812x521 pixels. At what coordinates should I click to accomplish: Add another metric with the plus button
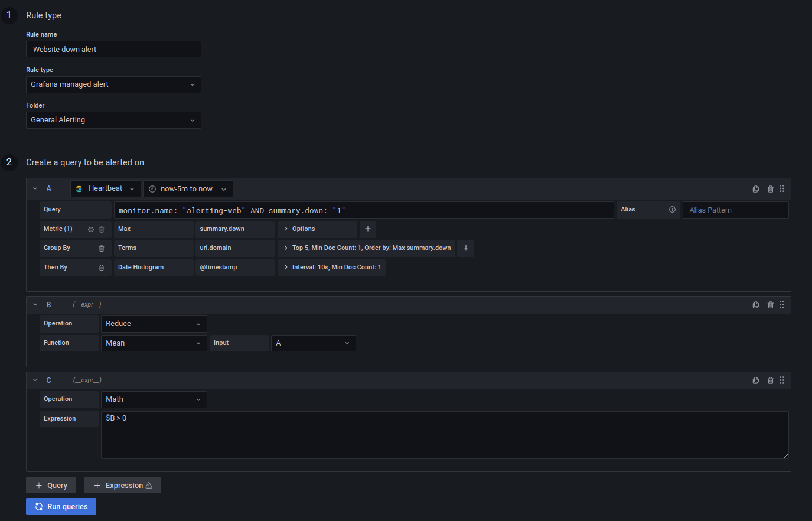pyautogui.click(x=367, y=229)
